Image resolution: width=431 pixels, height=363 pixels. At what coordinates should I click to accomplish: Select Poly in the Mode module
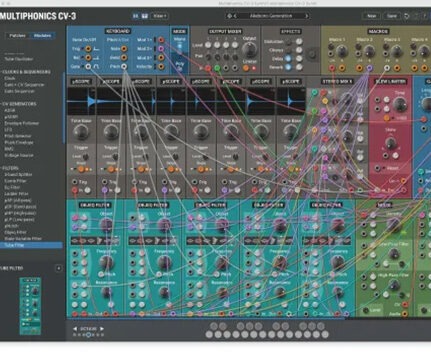point(179,66)
